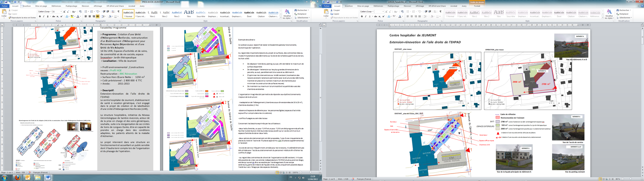Toggle italic in PRESS BOOK window

coord(44,16)
